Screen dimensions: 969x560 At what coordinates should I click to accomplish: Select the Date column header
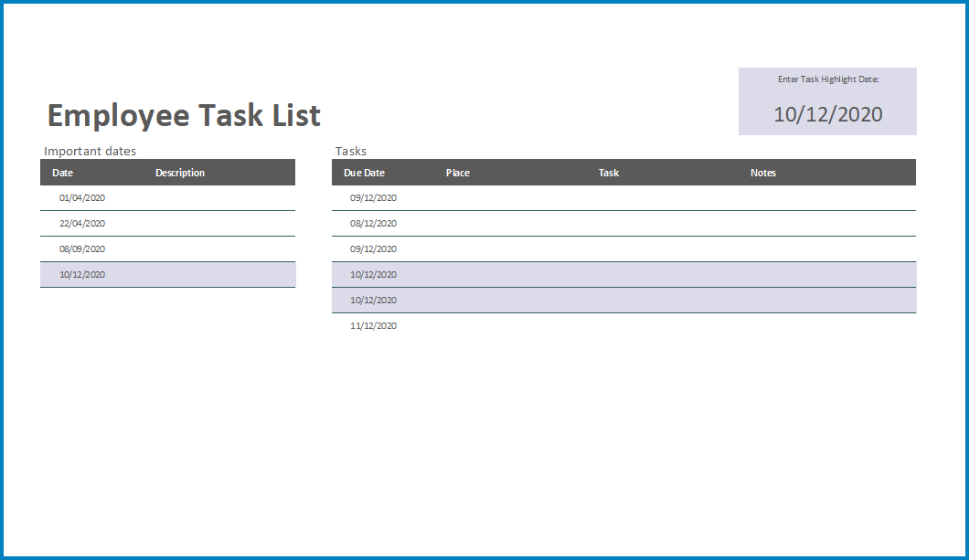(62, 172)
